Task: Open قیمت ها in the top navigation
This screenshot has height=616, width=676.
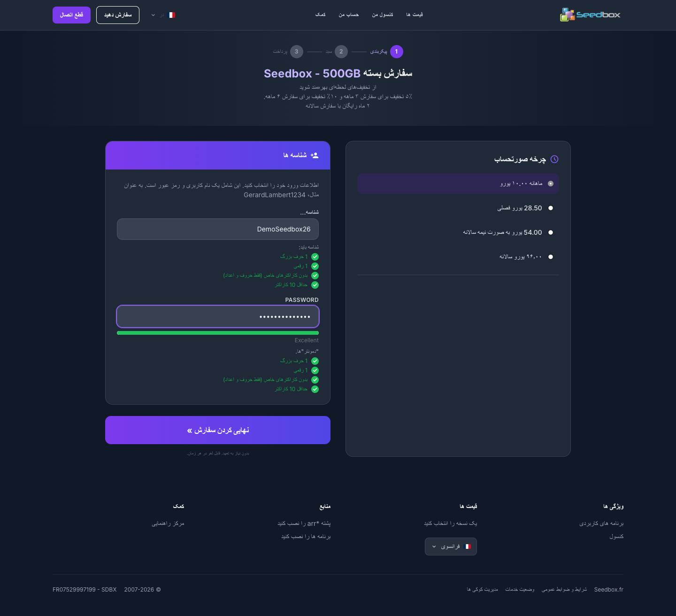Action: click(415, 15)
